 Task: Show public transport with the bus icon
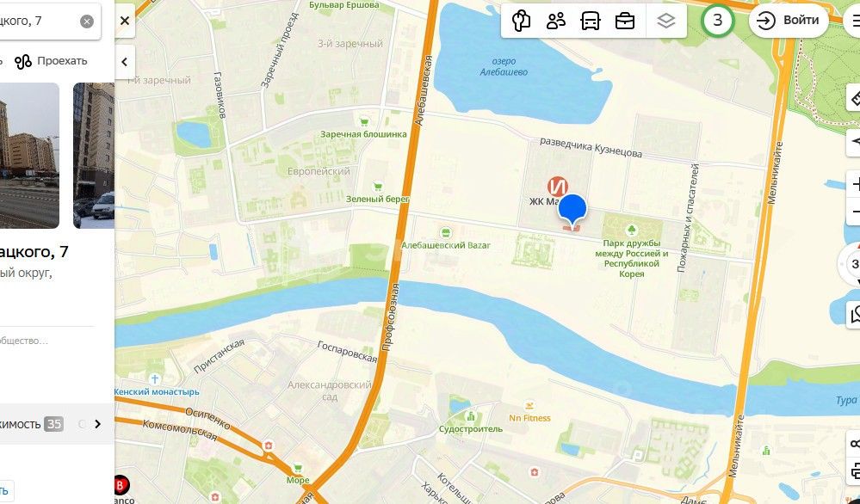point(591,21)
